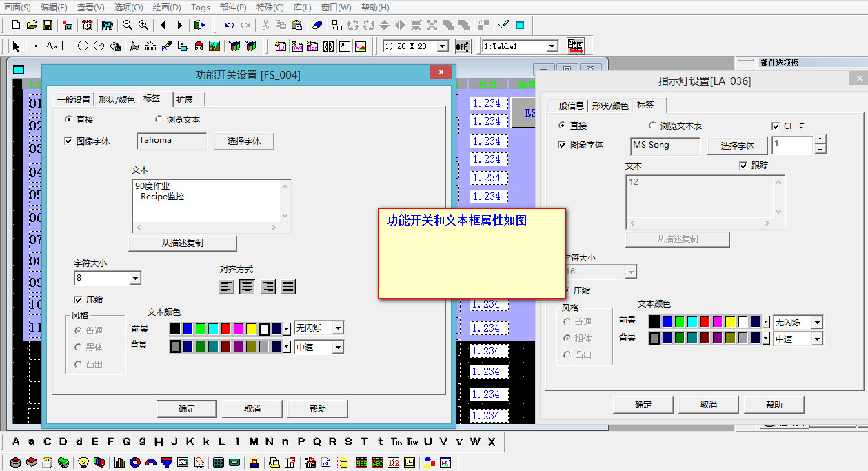Open the 无闪烁 dropdown in function switch dialog
Viewport: 868px width, 471px height.
point(338,328)
